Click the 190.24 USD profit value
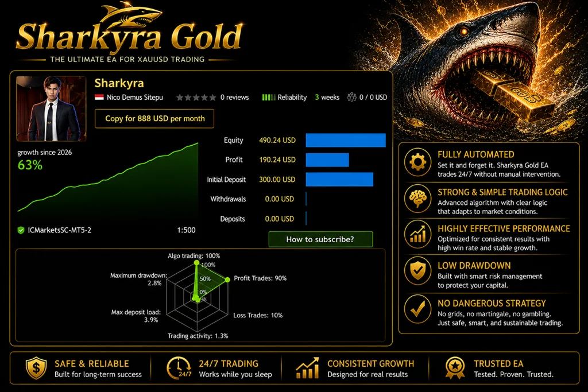 pos(277,160)
